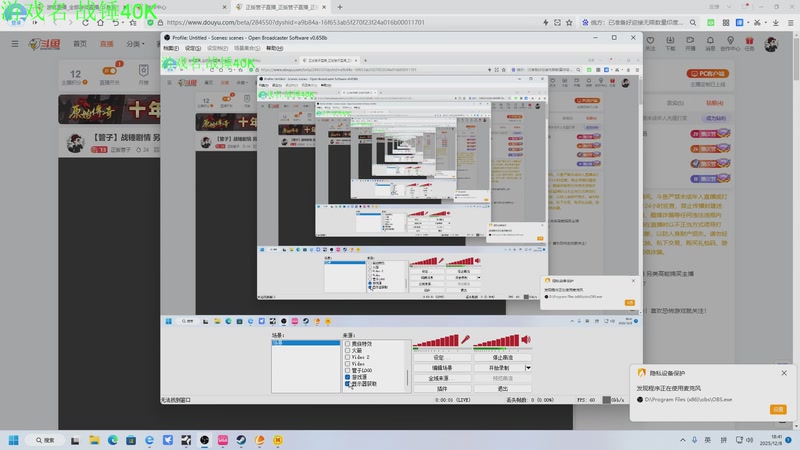
Task: Click the browser address bar URL
Action: coord(295,22)
